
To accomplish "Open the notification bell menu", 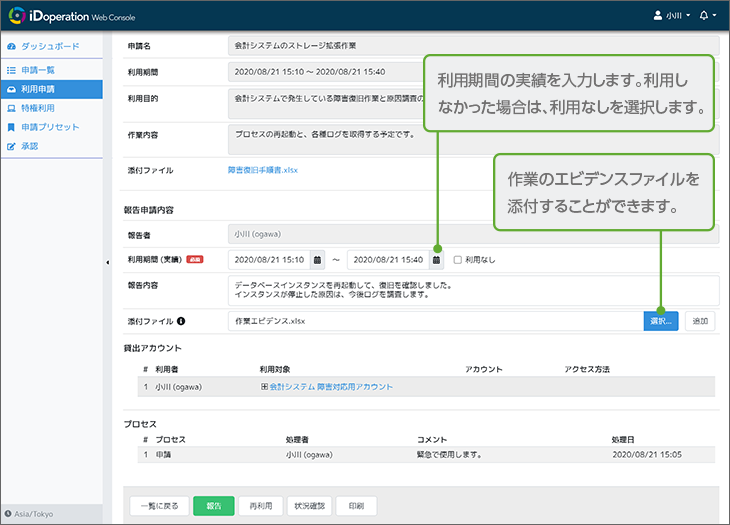I will [707, 16].
